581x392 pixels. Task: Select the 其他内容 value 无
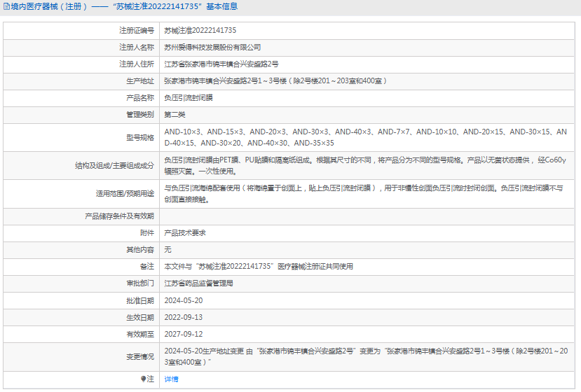[168, 249]
